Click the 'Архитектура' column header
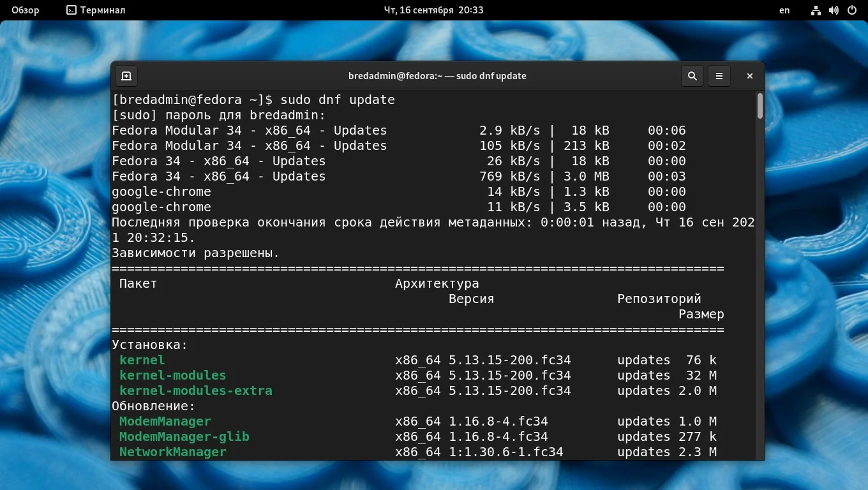868x490 pixels. click(x=437, y=283)
